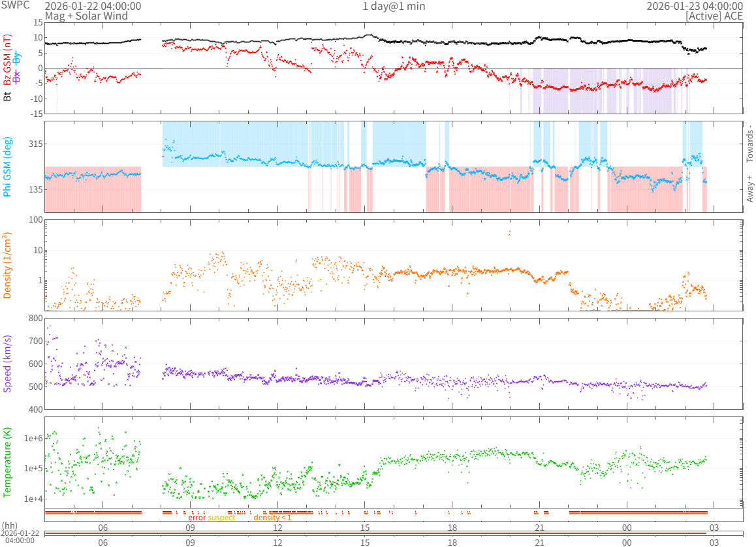This screenshot has width=756, height=547.
Task: Click the orange 'density < 1' legend label
Action: point(272,518)
